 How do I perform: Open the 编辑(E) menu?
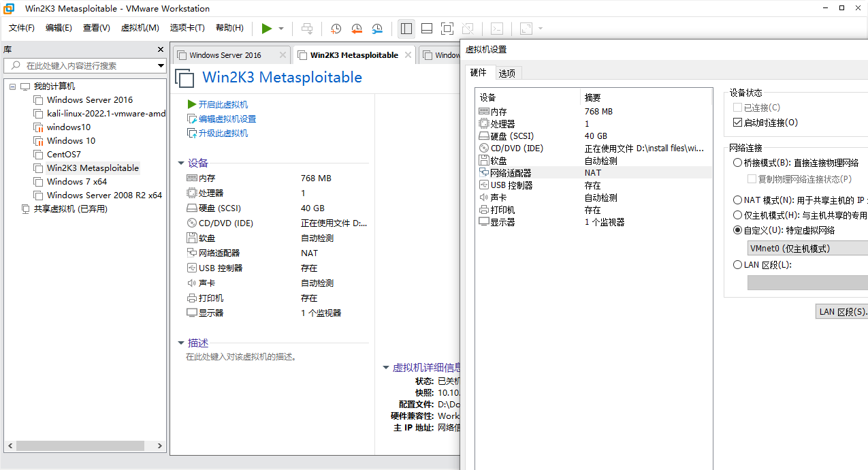click(59, 28)
